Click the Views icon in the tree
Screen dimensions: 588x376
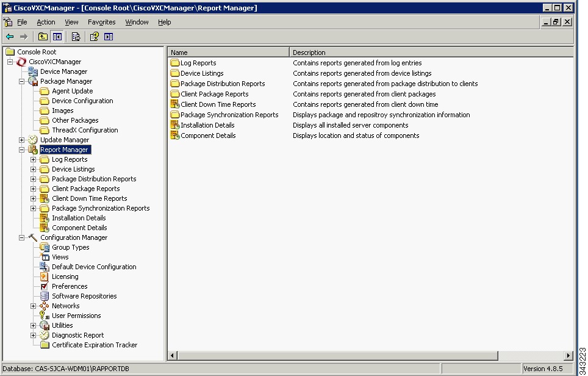pos(45,257)
